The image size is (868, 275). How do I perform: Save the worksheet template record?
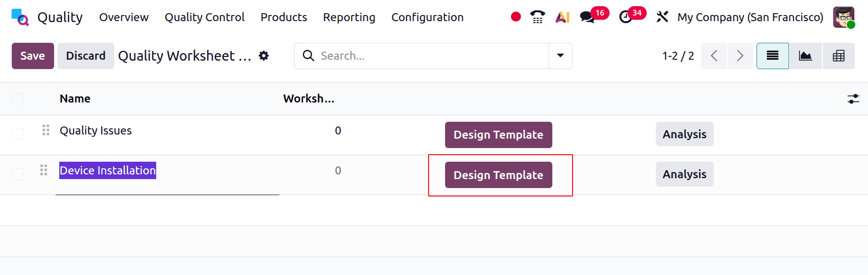[33, 56]
